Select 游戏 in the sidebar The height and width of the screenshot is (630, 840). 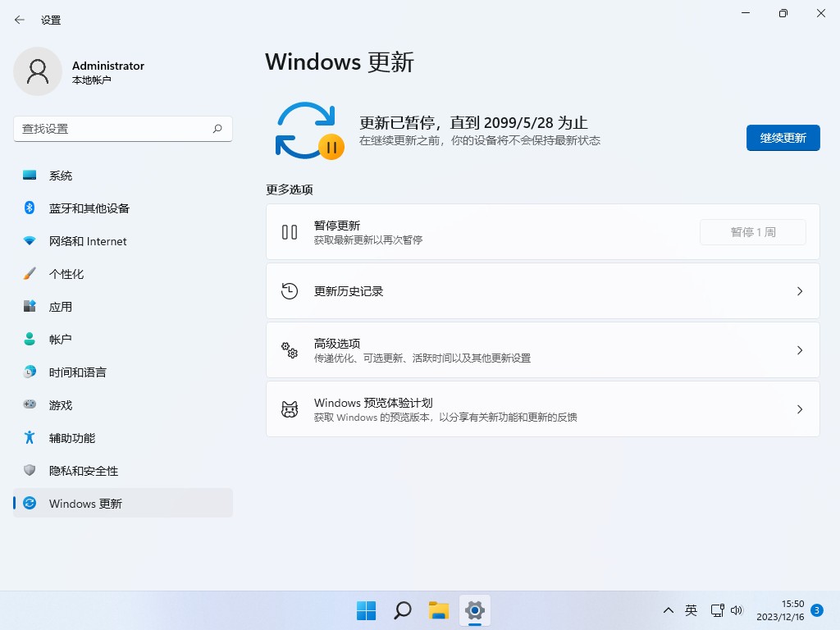[x=123, y=404]
